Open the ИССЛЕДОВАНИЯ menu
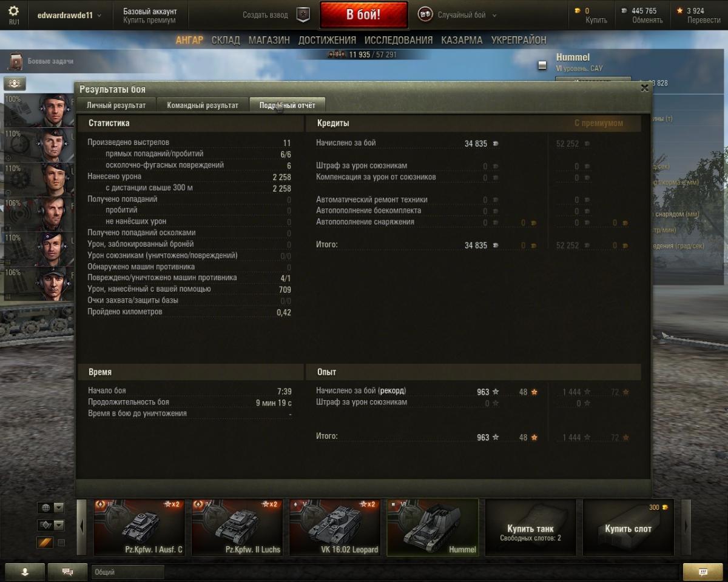Viewport: 728px width, 582px height. (399, 40)
